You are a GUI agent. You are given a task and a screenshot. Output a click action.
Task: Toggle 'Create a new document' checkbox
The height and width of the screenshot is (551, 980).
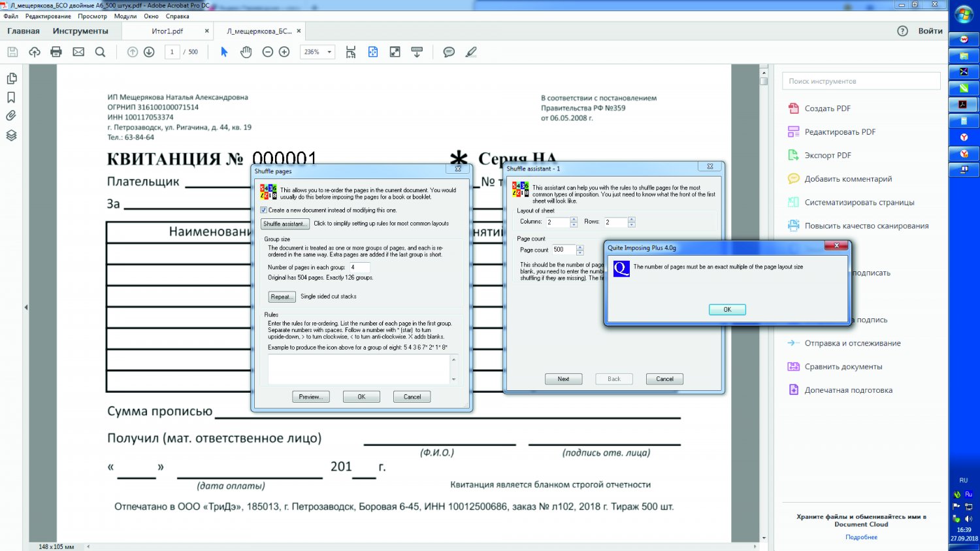[263, 210]
